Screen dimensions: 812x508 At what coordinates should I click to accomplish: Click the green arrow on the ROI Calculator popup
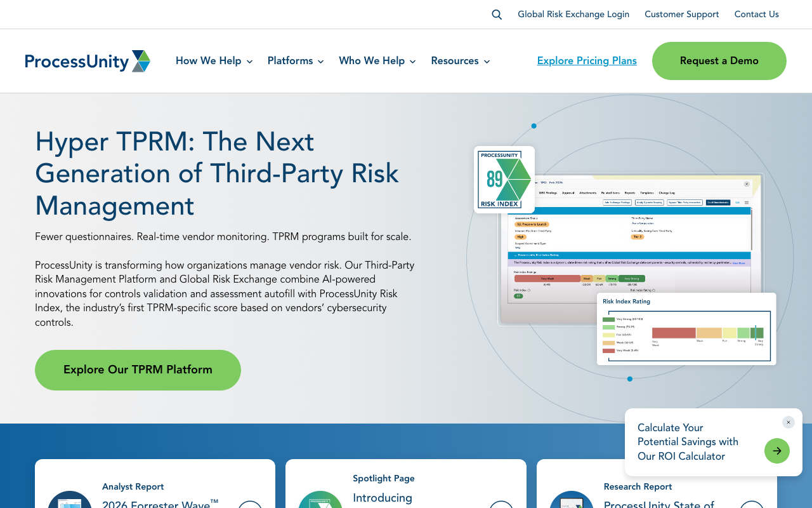(x=777, y=451)
